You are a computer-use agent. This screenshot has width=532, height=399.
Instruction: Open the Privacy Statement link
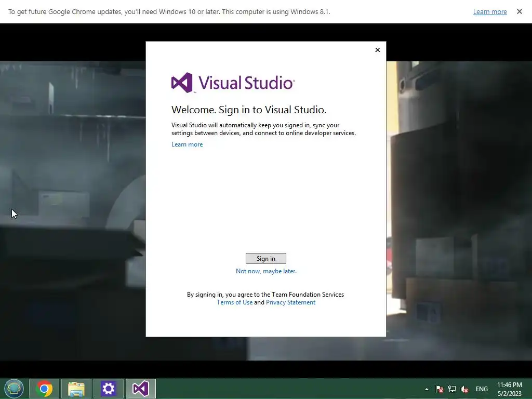[290, 302]
